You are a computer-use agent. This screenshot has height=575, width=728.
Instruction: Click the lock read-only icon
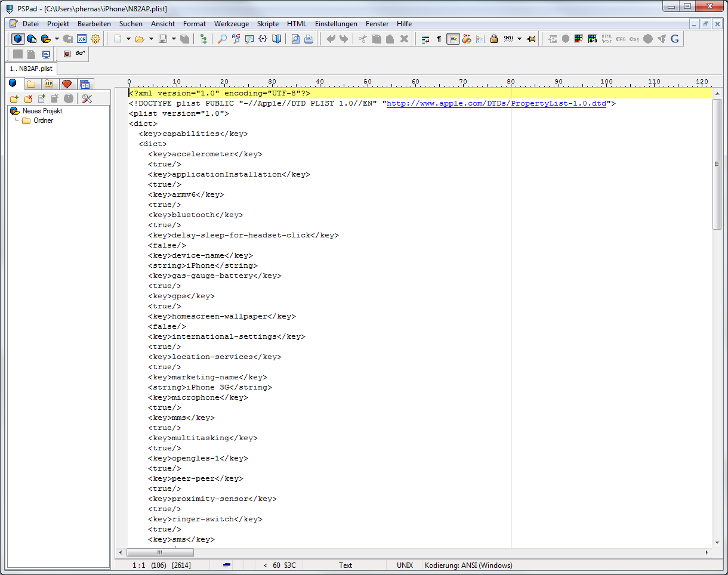point(494,39)
